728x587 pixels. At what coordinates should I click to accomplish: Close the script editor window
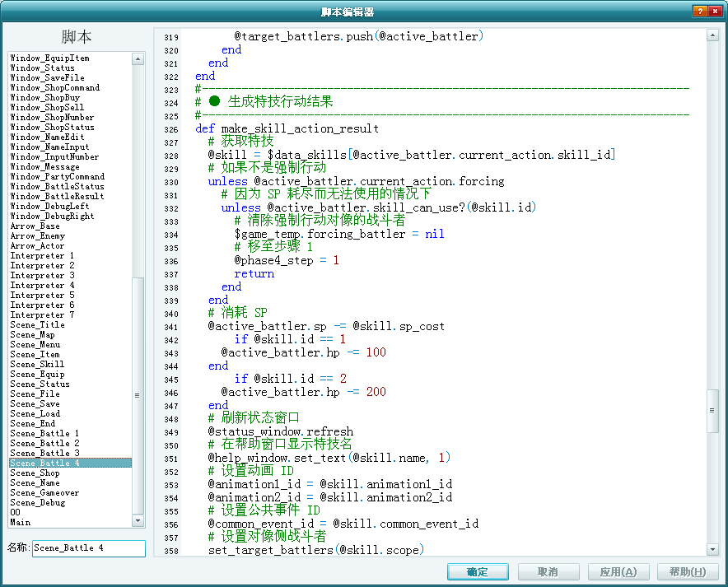[715, 12]
